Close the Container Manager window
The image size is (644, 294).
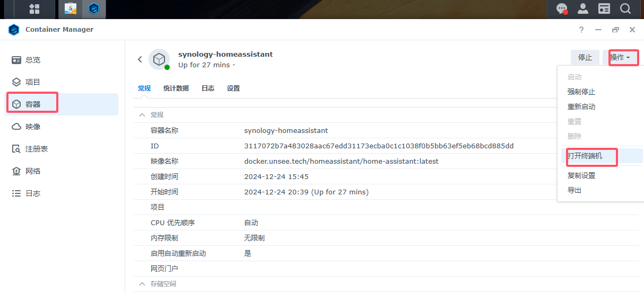tap(632, 30)
